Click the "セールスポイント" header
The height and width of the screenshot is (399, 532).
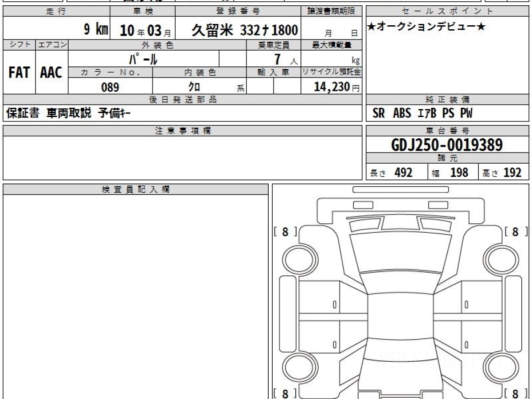pyautogui.click(x=447, y=12)
